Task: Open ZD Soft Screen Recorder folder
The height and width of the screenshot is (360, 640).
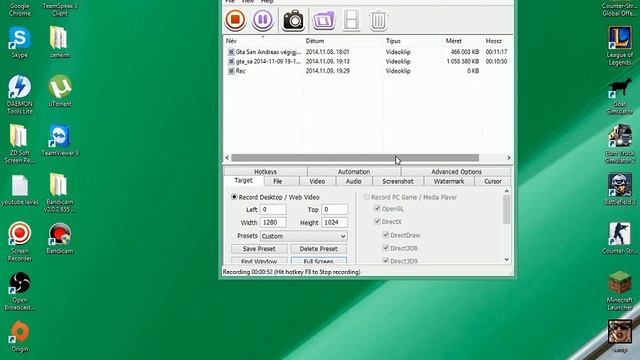Action: pyautogui.click(x=20, y=144)
